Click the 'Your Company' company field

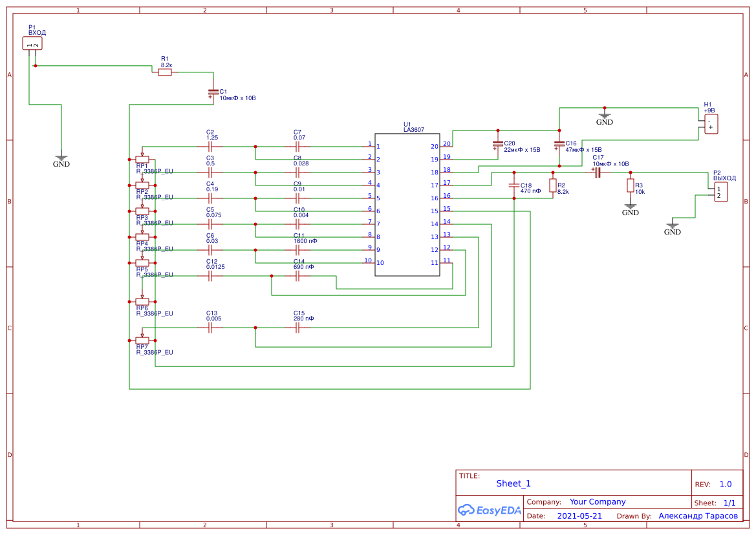598,502
